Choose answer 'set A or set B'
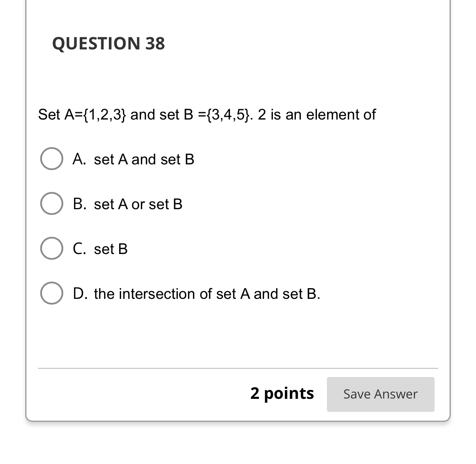The height and width of the screenshot is (464, 476). coord(138,204)
